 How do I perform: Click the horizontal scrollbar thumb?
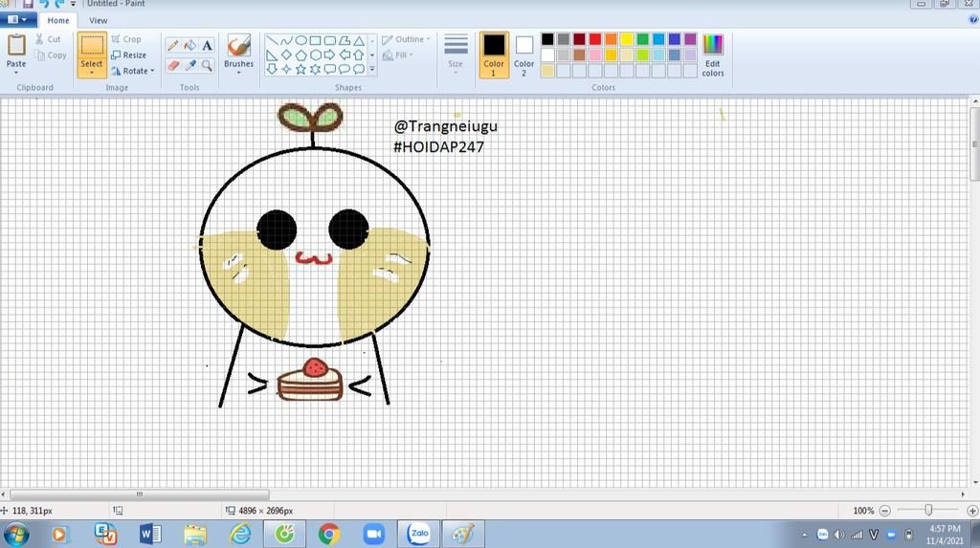pyautogui.click(x=140, y=494)
